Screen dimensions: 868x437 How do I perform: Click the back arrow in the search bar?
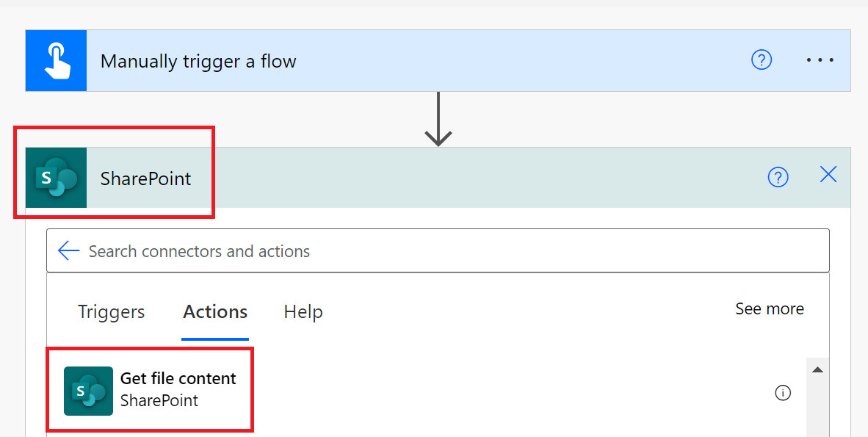pos(68,250)
